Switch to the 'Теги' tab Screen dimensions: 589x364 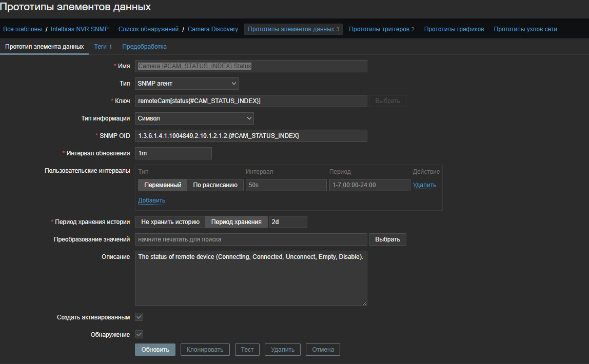[103, 47]
